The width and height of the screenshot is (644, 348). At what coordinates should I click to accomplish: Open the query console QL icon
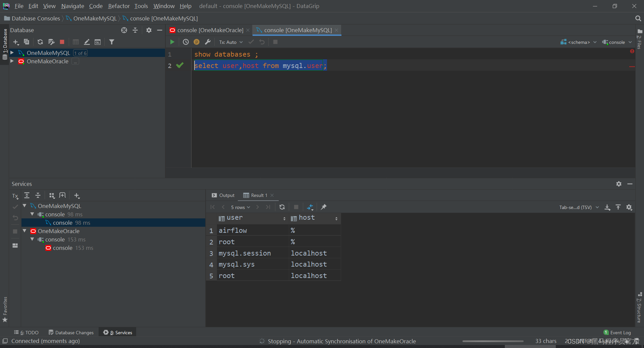coord(98,42)
